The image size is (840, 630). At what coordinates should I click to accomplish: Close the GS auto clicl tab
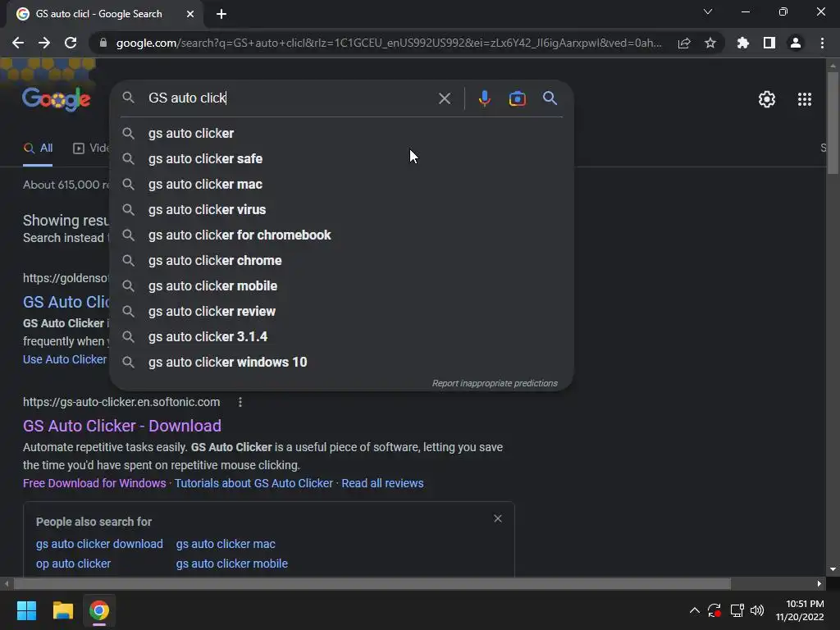190,14
